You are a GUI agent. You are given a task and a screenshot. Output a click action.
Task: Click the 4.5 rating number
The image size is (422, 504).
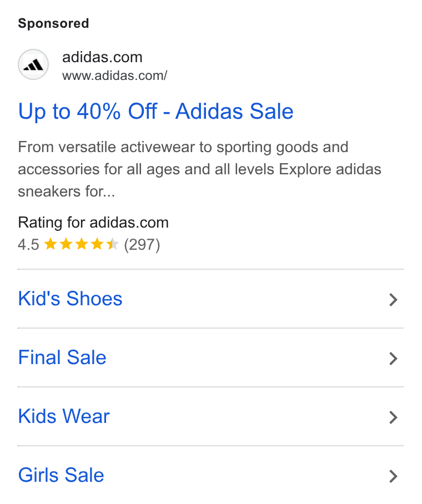[28, 245]
